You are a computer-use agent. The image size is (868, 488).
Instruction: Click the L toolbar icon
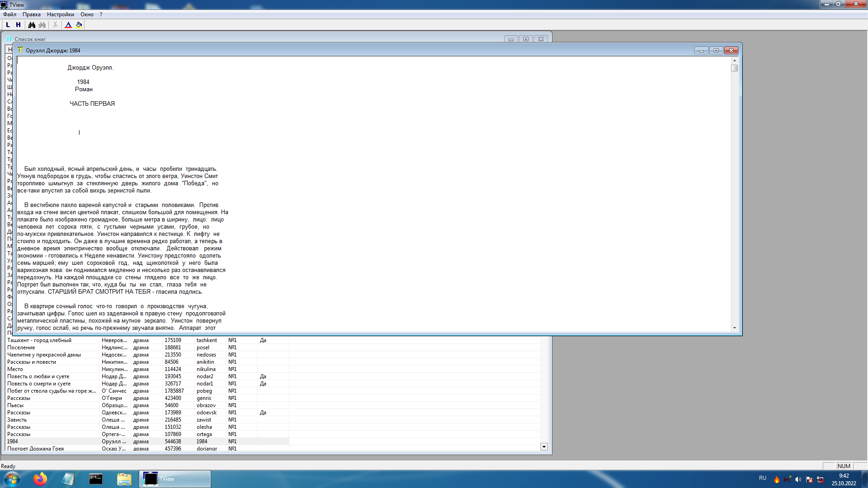[8, 25]
